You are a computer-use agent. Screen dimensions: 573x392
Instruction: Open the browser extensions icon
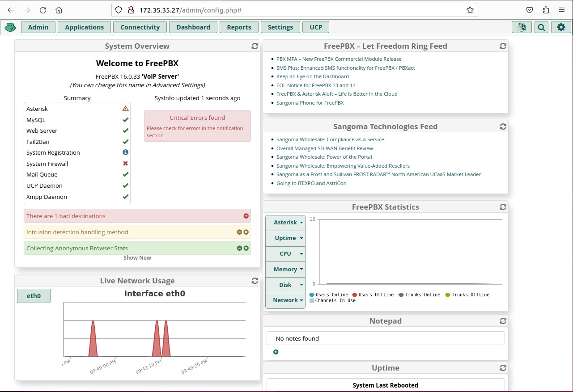pyautogui.click(x=545, y=10)
